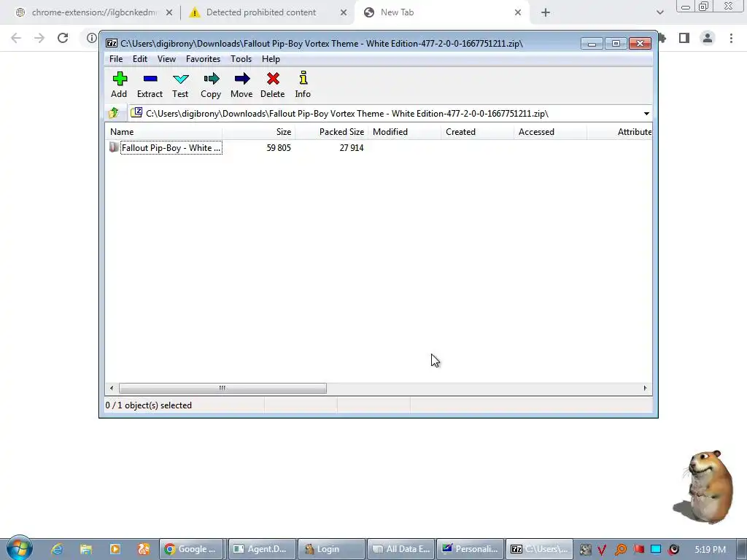Open Windows Explorer folder taskbar icon
Viewport: 747px width, 560px height.
86,549
